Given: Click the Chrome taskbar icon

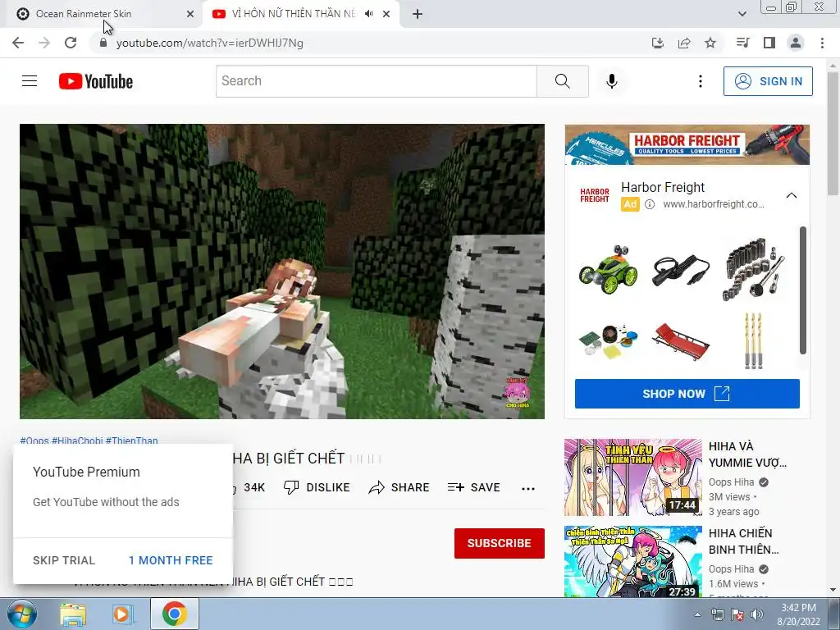Looking at the screenshot, I should [174, 614].
